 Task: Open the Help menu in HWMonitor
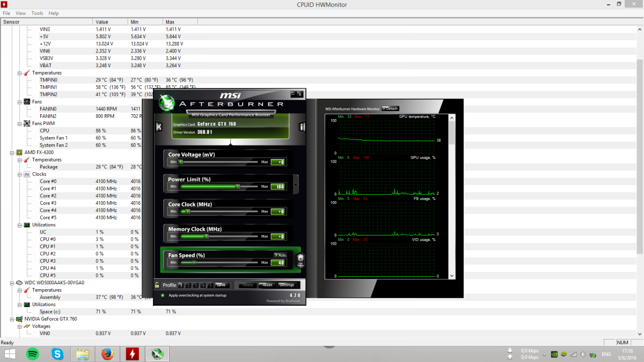tap(54, 13)
